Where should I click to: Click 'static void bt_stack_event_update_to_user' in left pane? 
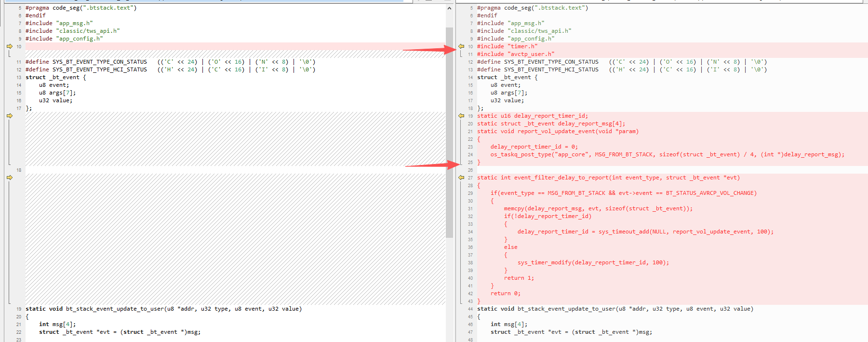[164, 309]
